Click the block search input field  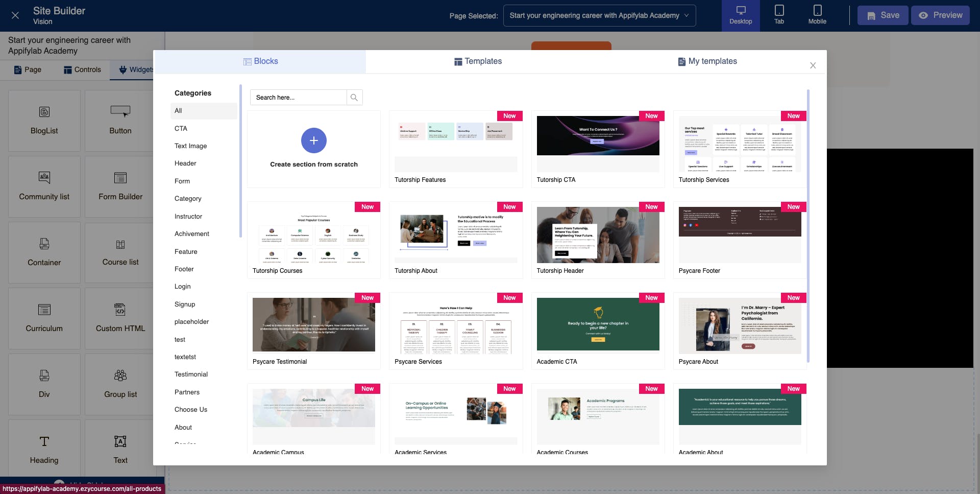click(298, 98)
